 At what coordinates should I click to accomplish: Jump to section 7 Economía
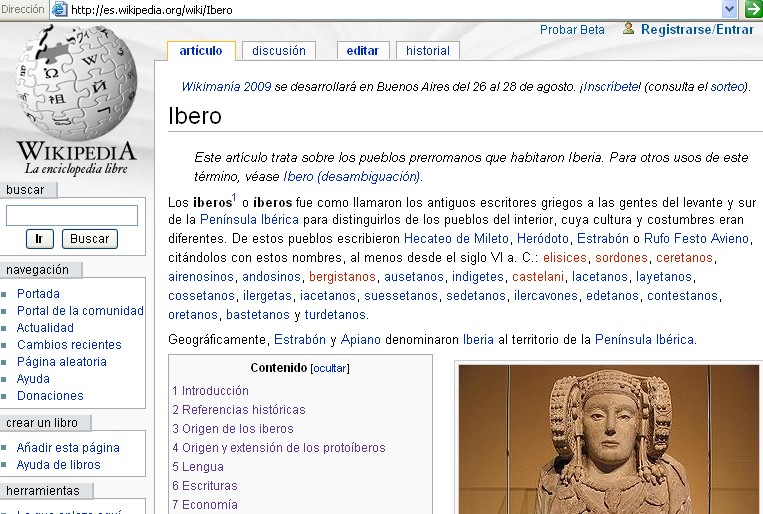(205, 504)
